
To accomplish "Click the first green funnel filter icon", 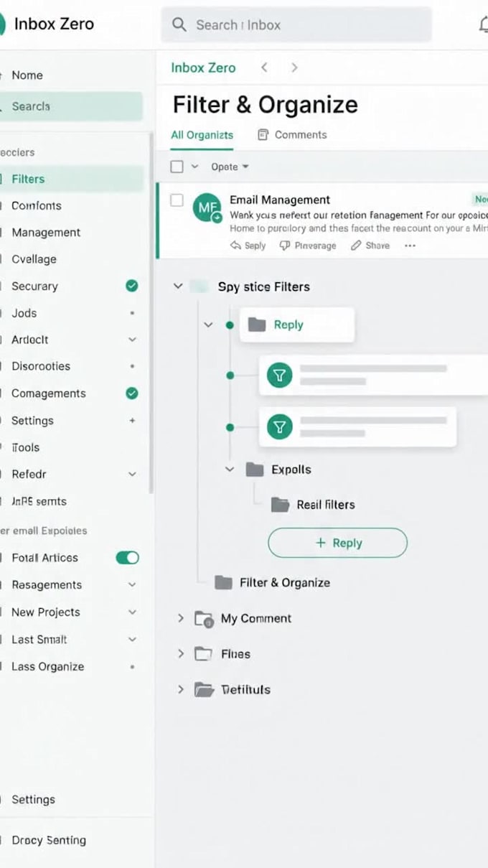I will [x=280, y=375].
